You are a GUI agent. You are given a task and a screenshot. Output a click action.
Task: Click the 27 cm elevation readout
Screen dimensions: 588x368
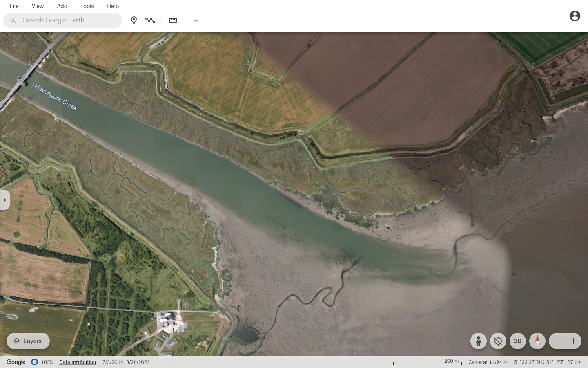point(574,362)
